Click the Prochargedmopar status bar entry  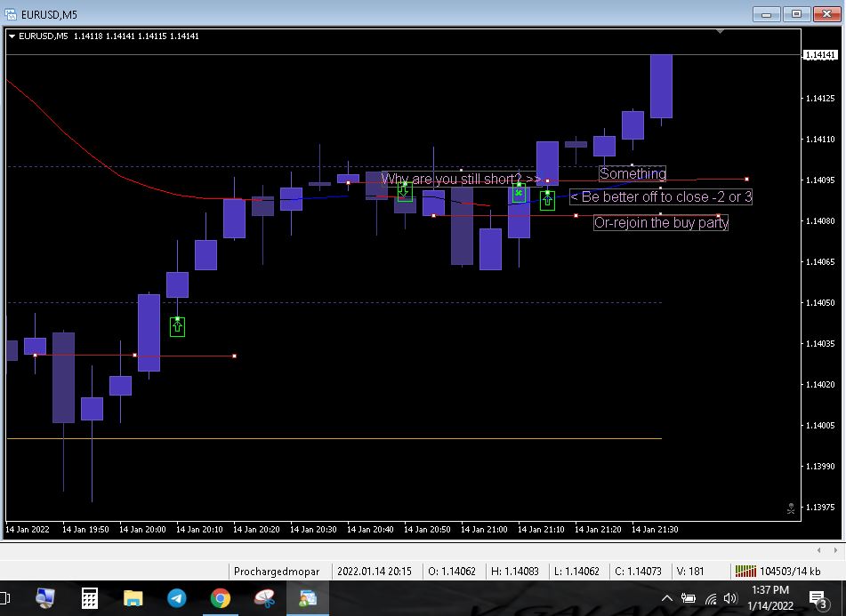click(277, 572)
